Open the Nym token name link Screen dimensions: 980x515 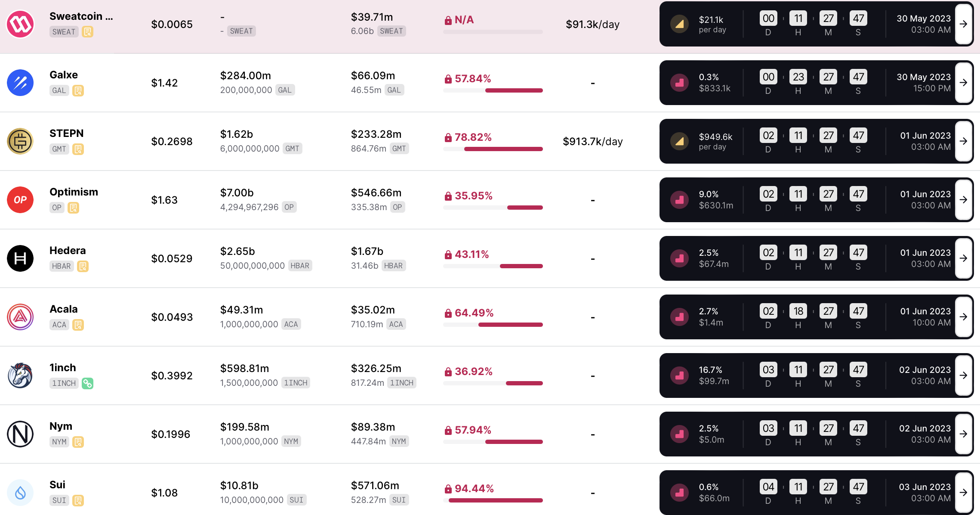pyautogui.click(x=61, y=426)
